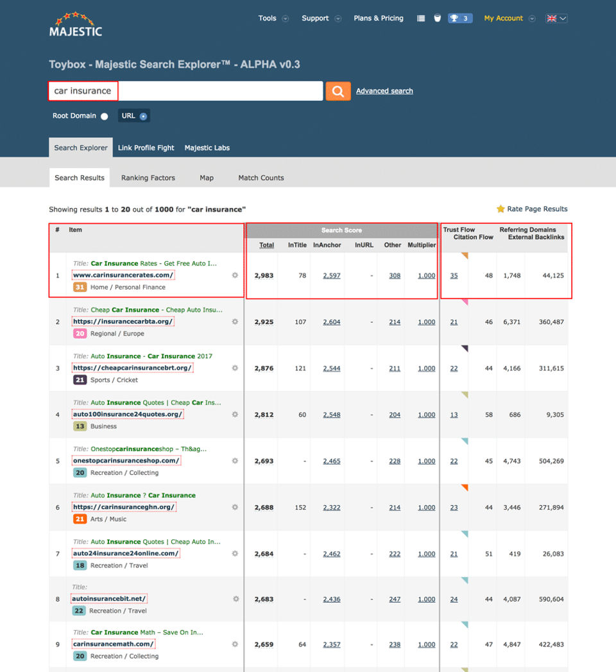616x672 pixels.
Task: Click Trust Flow value 13
Action: (x=454, y=415)
